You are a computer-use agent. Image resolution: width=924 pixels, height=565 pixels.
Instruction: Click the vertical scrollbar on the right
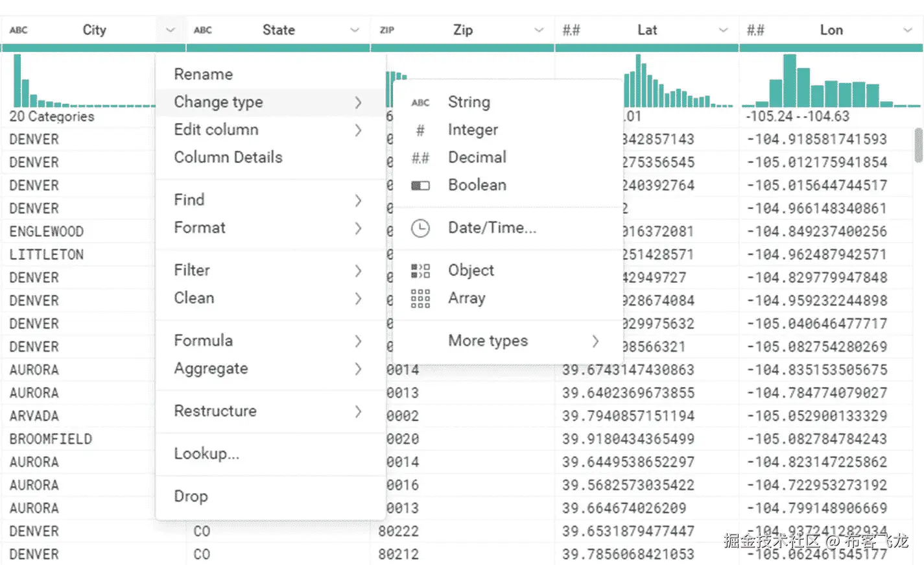tap(918, 145)
